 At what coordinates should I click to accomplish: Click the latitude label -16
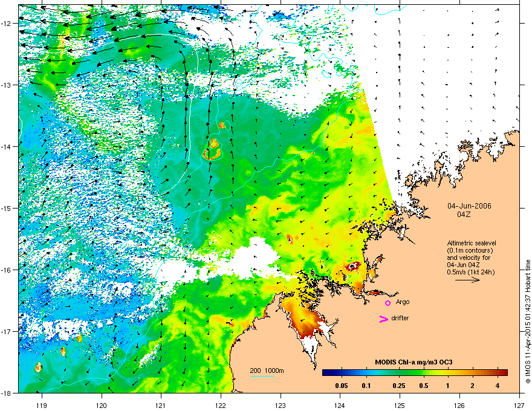6,270
